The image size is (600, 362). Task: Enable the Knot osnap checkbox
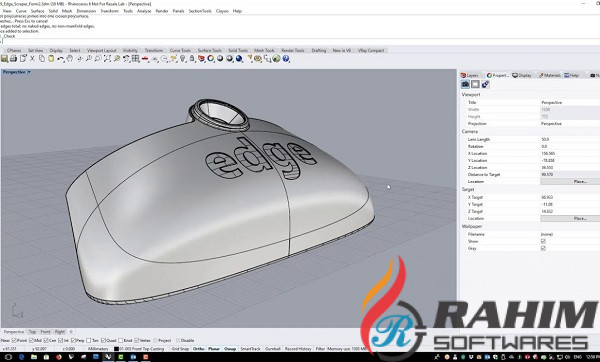pos(121,340)
